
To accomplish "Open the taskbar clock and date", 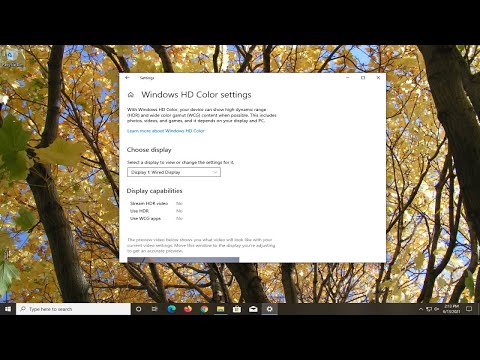I will click(x=451, y=309).
